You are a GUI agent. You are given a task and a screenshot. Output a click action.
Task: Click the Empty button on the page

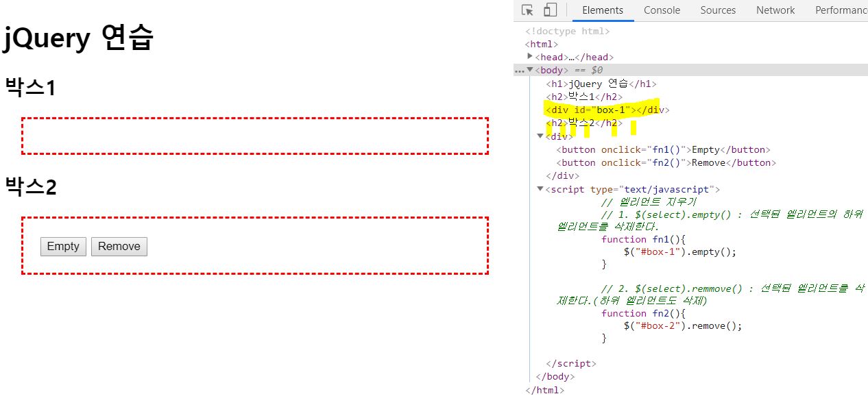click(63, 247)
